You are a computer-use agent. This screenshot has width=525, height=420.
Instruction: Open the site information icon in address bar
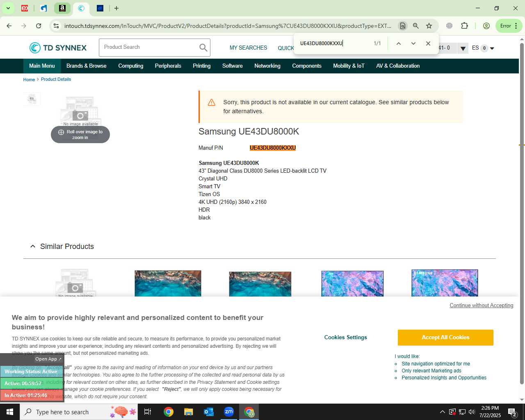point(56,26)
